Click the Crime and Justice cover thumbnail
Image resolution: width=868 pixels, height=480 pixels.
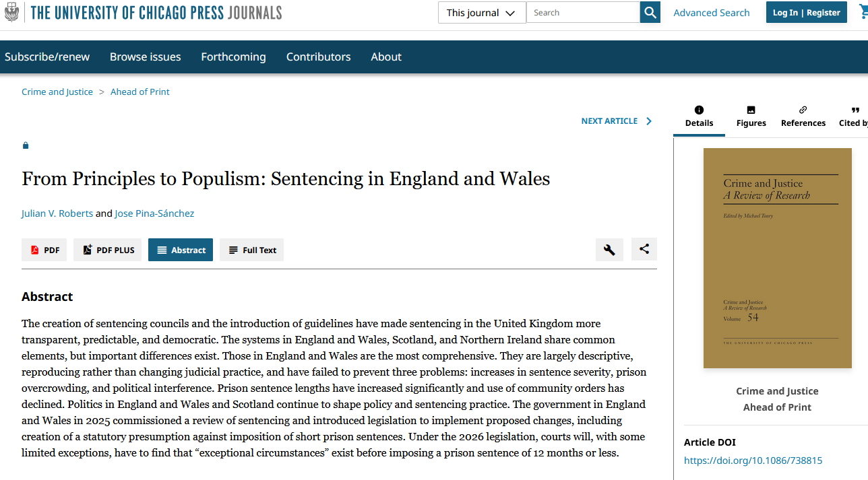(x=777, y=258)
